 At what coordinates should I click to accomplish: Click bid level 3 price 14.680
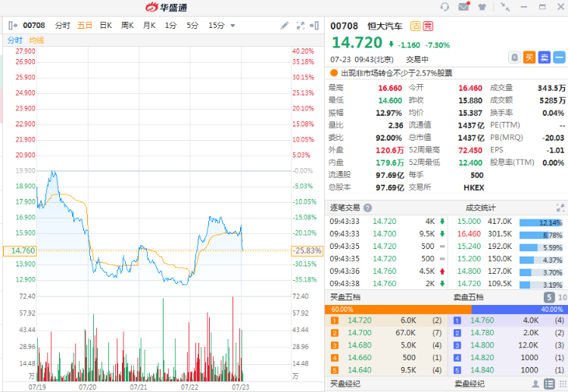pos(359,345)
